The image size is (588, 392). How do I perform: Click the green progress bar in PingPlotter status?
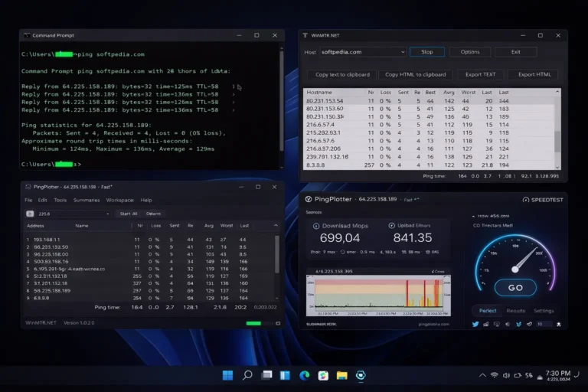click(253, 323)
